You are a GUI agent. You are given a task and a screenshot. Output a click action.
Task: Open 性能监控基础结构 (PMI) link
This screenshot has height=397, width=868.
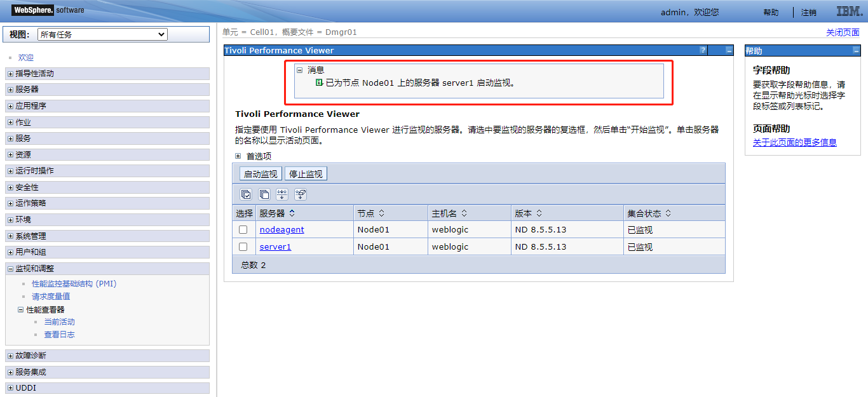(x=74, y=284)
